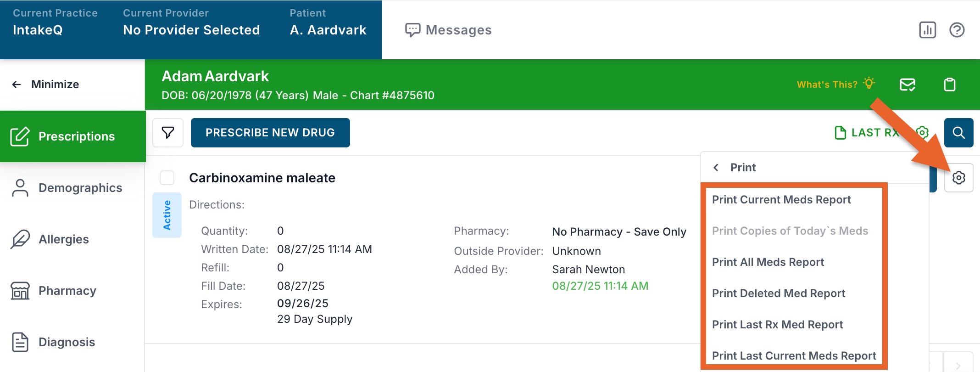Click the Active status label

(x=167, y=215)
